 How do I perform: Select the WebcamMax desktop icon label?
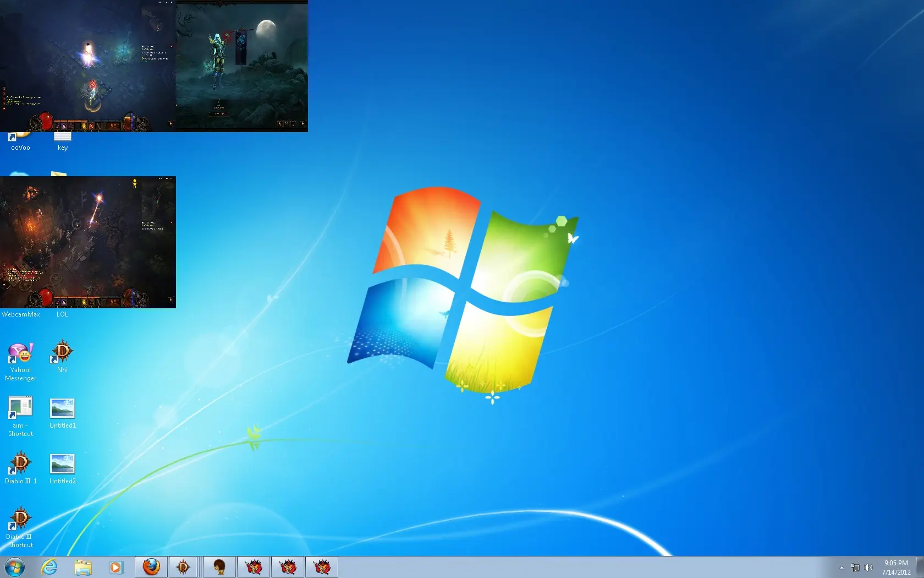pos(20,314)
